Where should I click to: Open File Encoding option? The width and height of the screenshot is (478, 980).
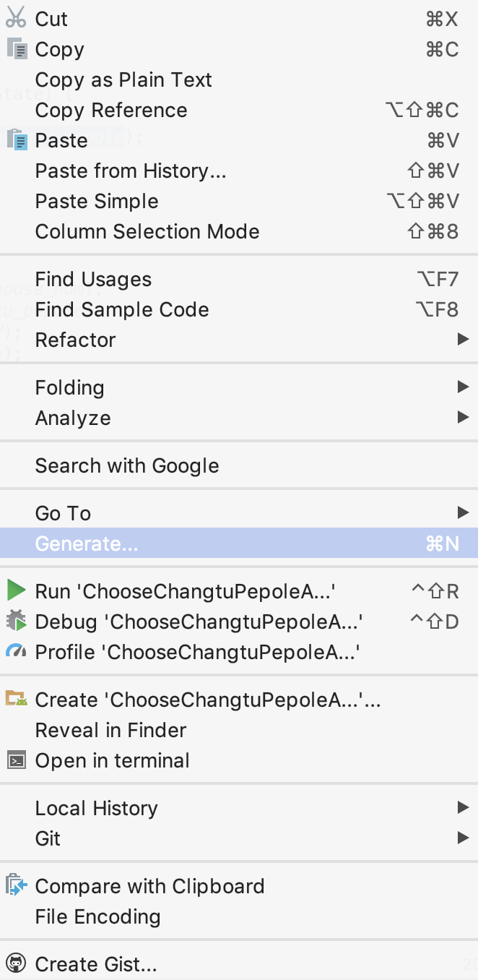pyautogui.click(x=98, y=916)
